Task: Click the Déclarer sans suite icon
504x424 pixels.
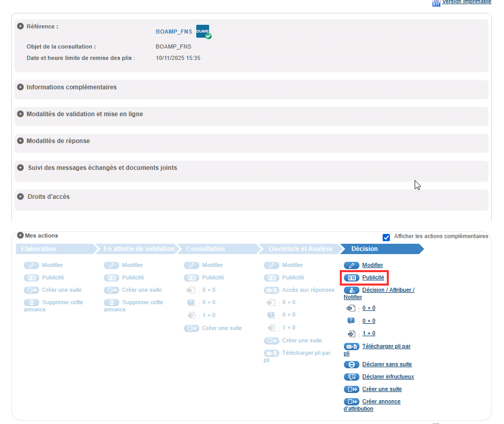Action: coord(352,364)
